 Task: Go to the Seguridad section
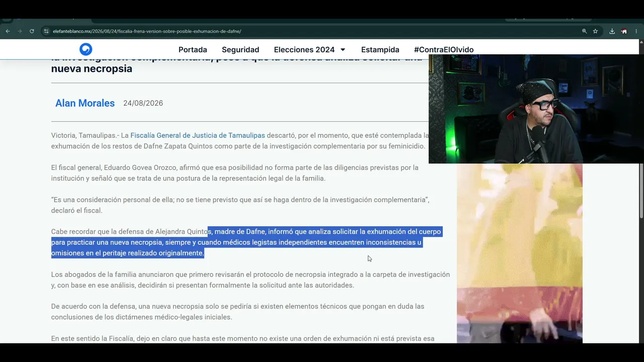coord(240,50)
